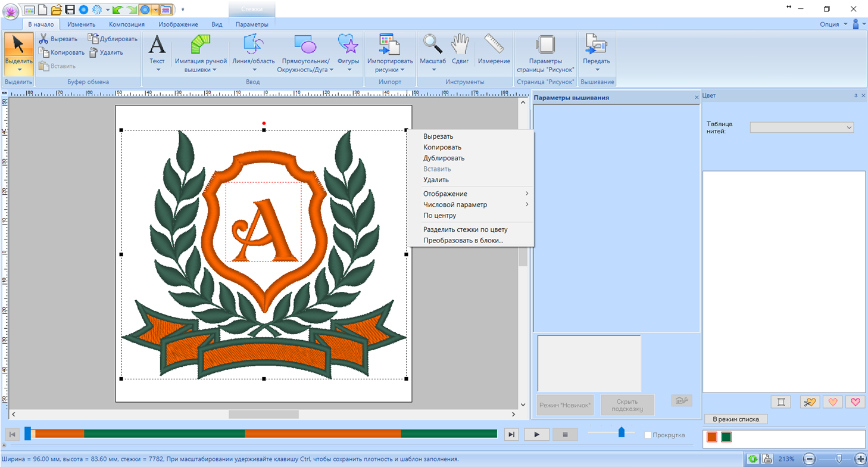Enable the Прокрутка checkbox
The width and height of the screenshot is (868, 467).
(x=648, y=435)
